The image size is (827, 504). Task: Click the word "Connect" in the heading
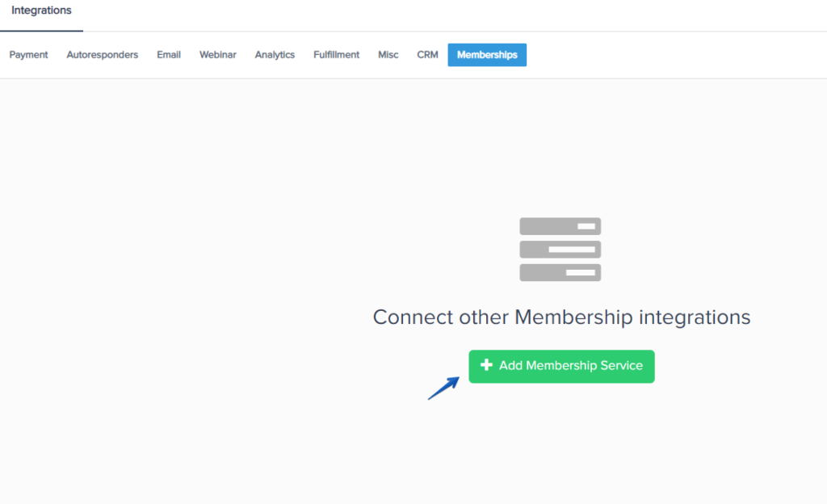[413, 317]
